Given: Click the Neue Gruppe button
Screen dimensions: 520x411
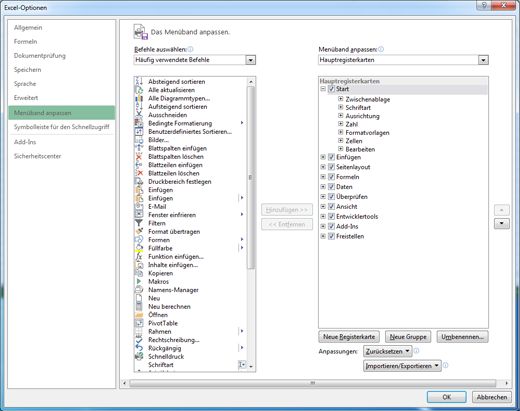Looking at the screenshot, I should (x=408, y=337).
